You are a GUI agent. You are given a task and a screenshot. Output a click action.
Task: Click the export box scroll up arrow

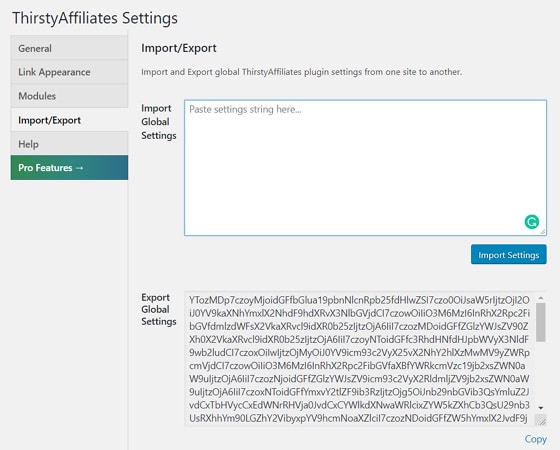tap(541, 298)
